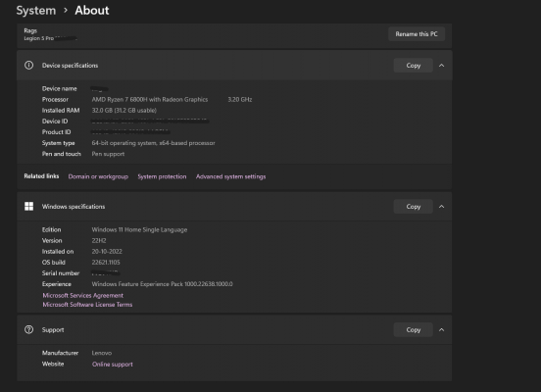The height and width of the screenshot is (392, 541).
Task: Collapse the Support section chevron
Action: point(441,329)
